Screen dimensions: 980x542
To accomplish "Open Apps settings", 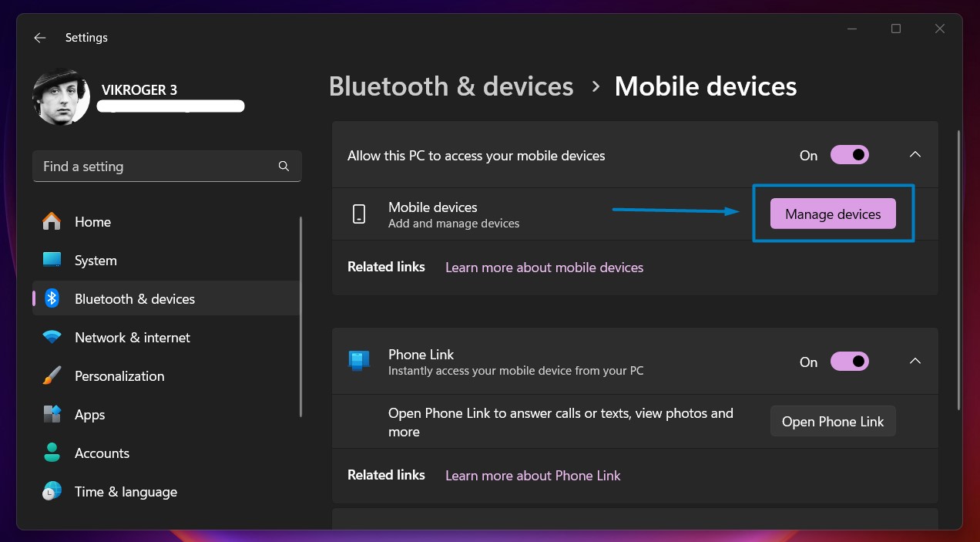I will tap(166, 415).
